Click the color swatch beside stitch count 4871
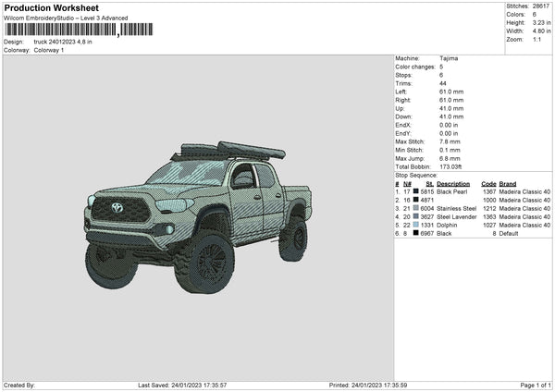Image resolution: width=555 pixels, height=392 pixels. coord(416,200)
